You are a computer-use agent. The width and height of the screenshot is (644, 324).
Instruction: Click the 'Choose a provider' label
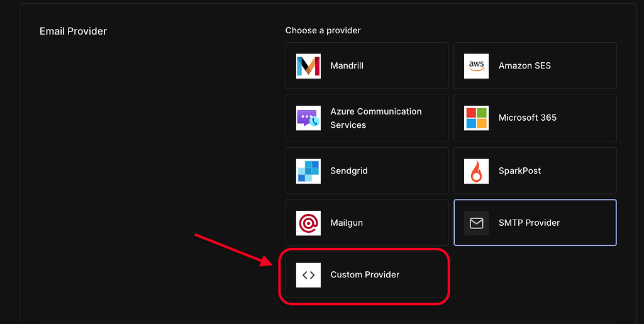[323, 30]
